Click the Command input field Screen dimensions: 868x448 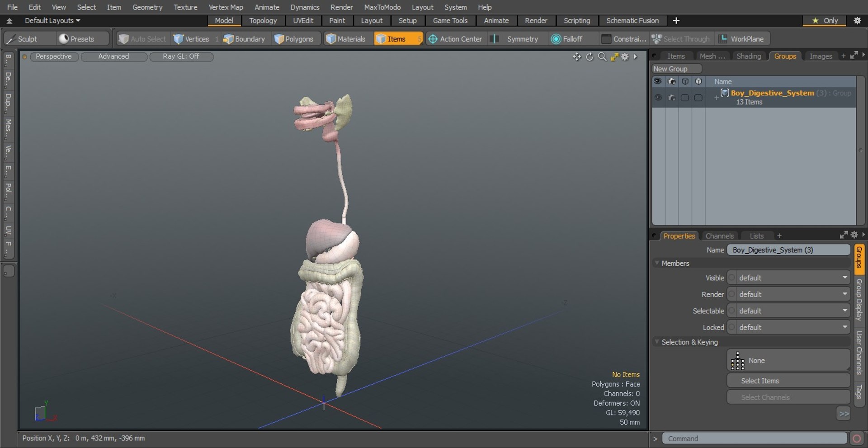(x=754, y=439)
